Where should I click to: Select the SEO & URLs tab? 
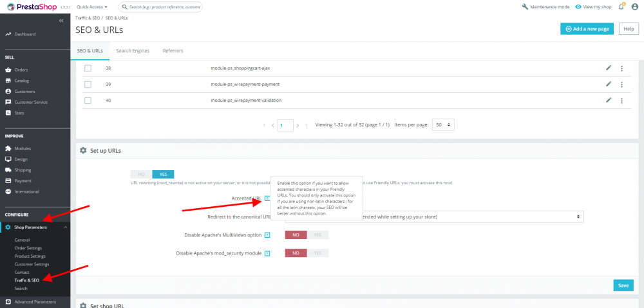pos(90,51)
